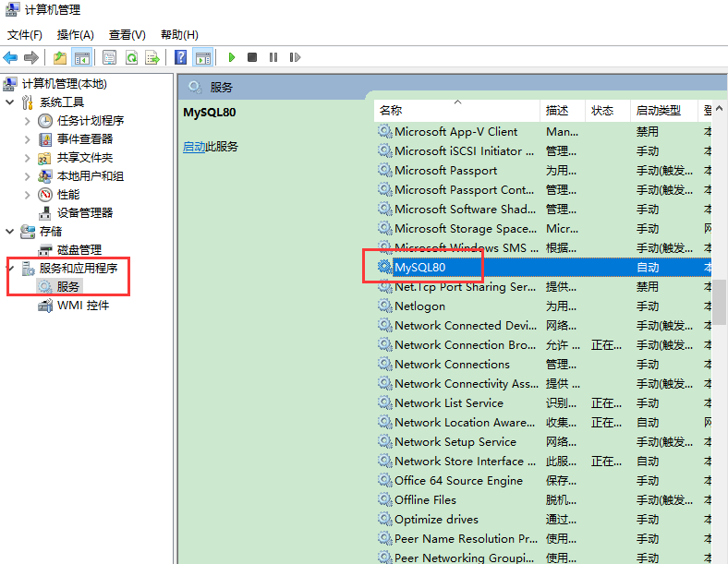Select Network Connection Bro... service
728x564 pixels.
(543, 345)
